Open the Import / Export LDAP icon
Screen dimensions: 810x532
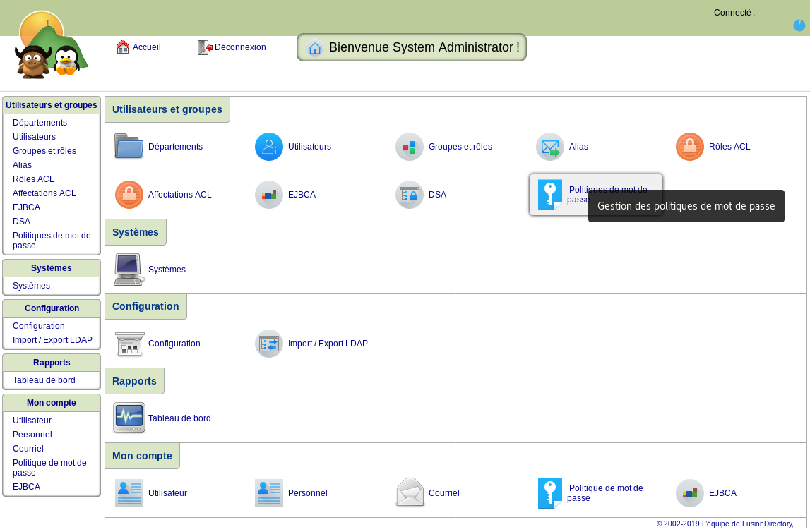tap(268, 344)
